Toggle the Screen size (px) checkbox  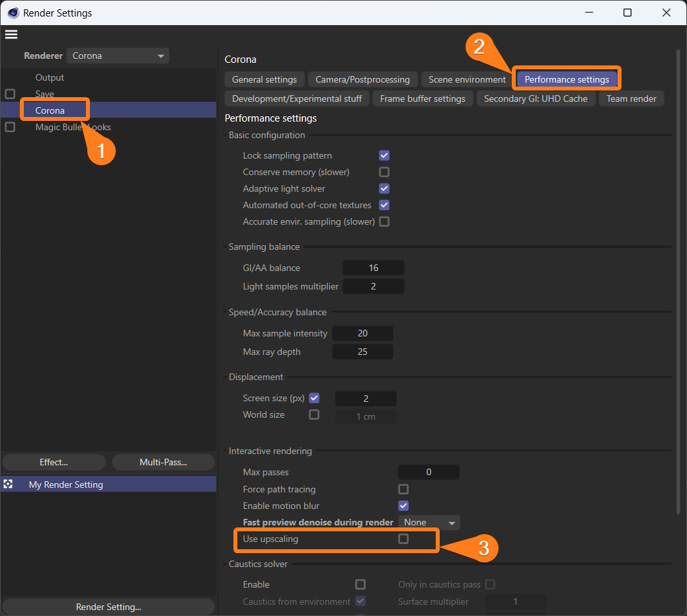[x=314, y=398]
